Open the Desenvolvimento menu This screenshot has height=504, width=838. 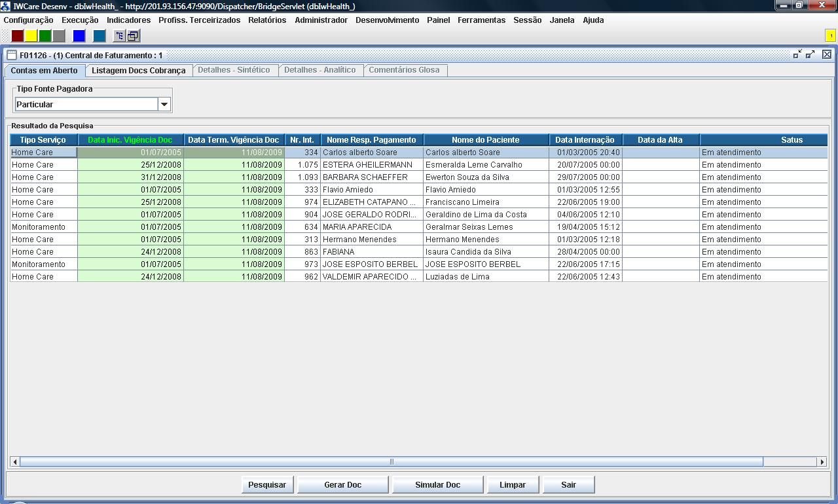click(x=388, y=20)
